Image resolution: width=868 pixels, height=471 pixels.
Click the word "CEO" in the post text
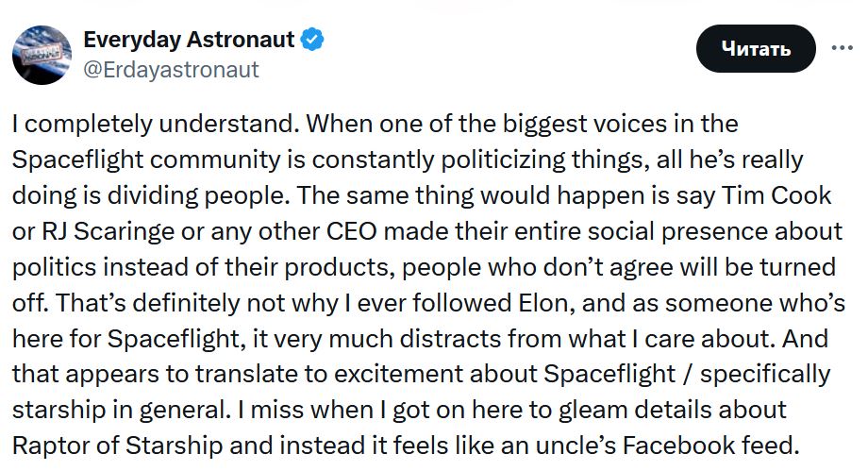pos(352,231)
